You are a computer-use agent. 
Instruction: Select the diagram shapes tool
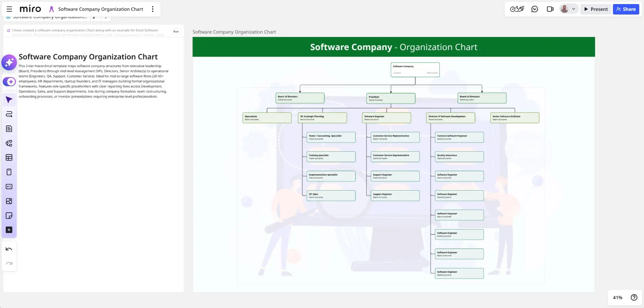9,143
